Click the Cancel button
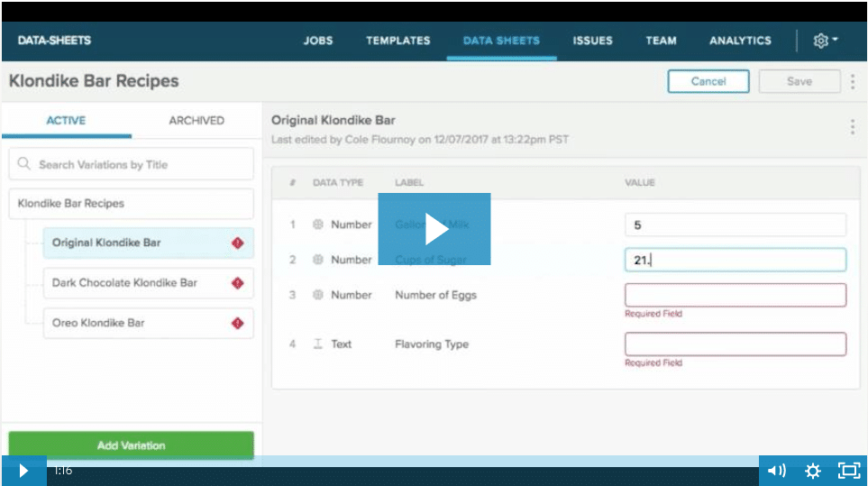This screenshot has height=486, width=868. [x=708, y=81]
